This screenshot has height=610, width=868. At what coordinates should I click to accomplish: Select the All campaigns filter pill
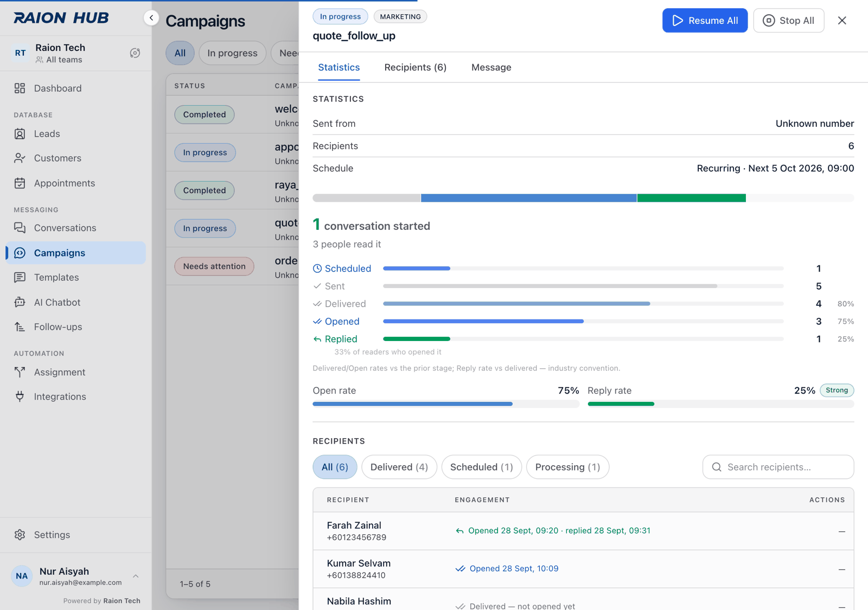(x=180, y=53)
